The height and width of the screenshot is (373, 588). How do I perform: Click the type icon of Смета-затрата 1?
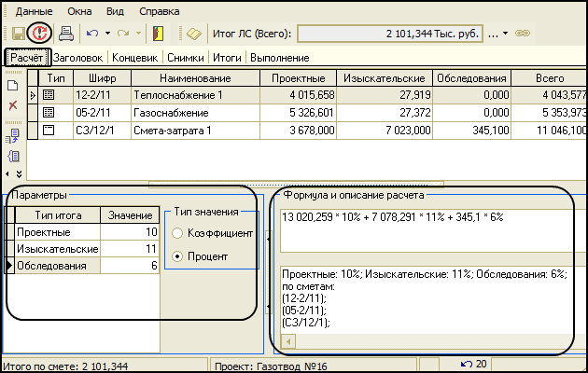pyautogui.click(x=49, y=130)
